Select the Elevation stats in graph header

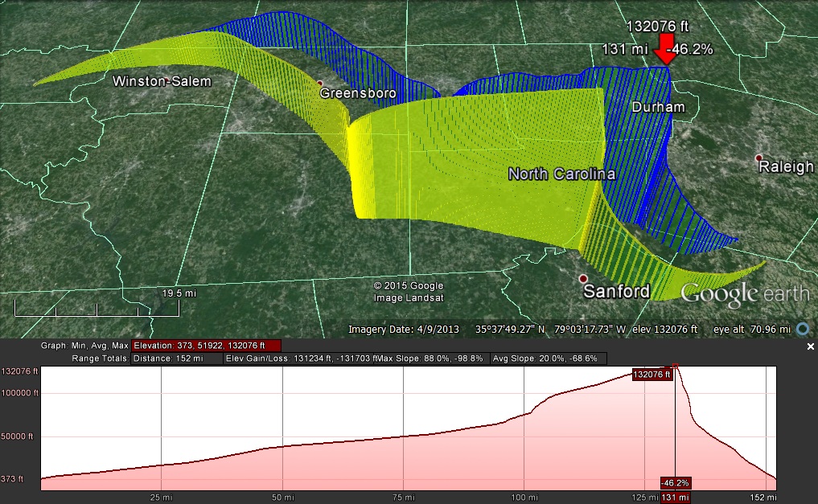[x=206, y=346]
